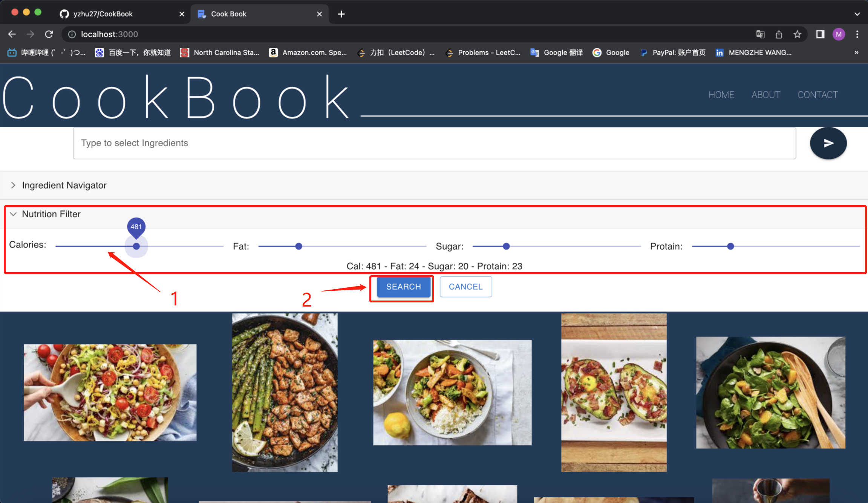Click the send arrow submit button
868x503 pixels.
pos(828,143)
